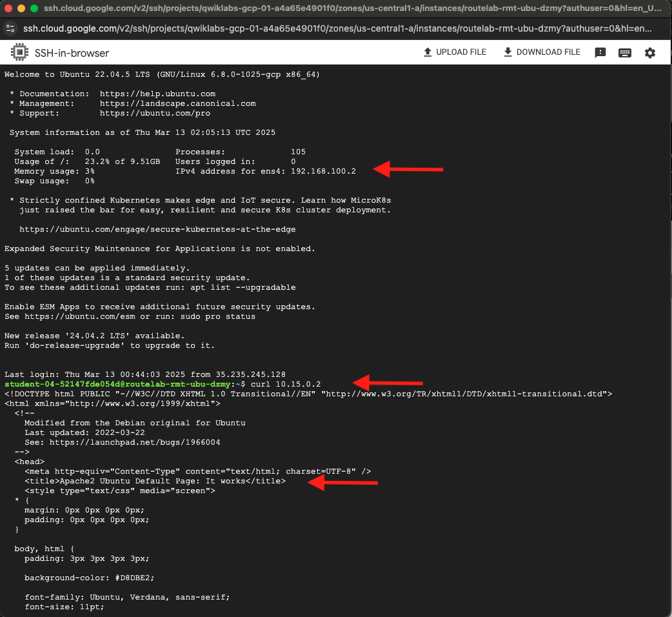Viewport: 672px width, 617px height.
Task: Click the 'apt list --upgradable' line
Action: click(150, 287)
